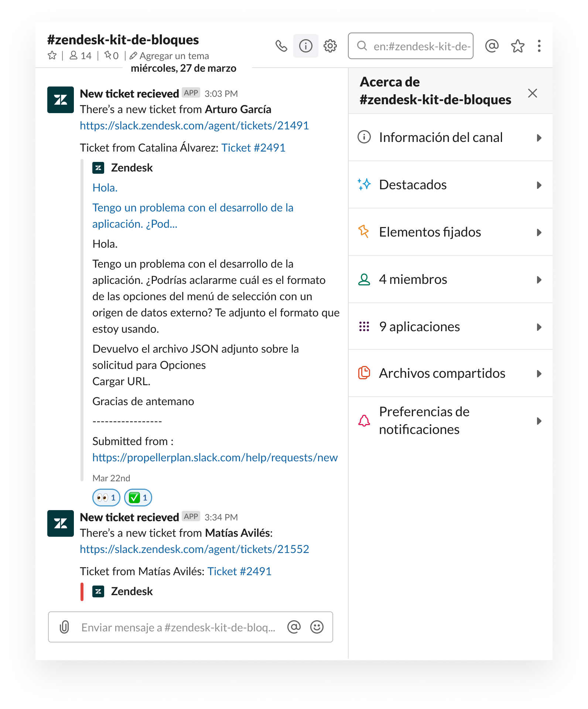Open mentions with the header @ icon
Screen dimensions: 588x709
492,46
